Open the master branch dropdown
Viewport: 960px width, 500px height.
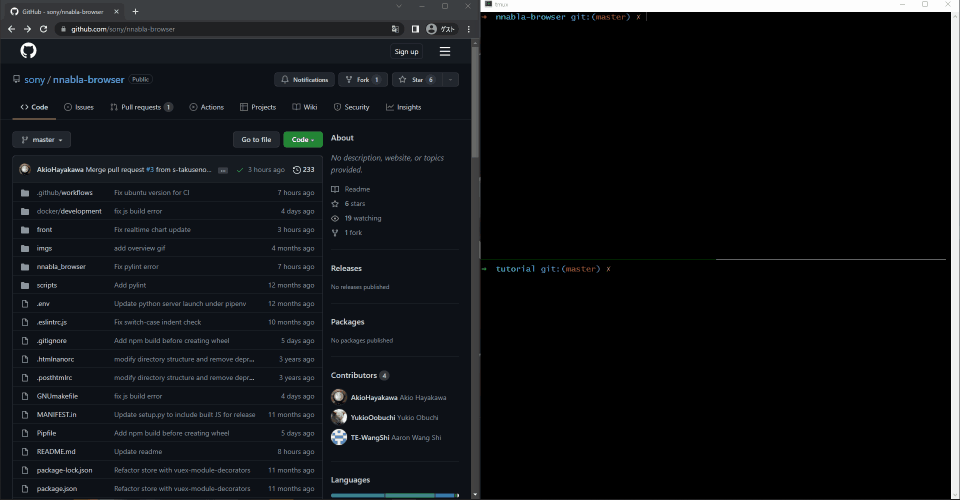(x=42, y=140)
